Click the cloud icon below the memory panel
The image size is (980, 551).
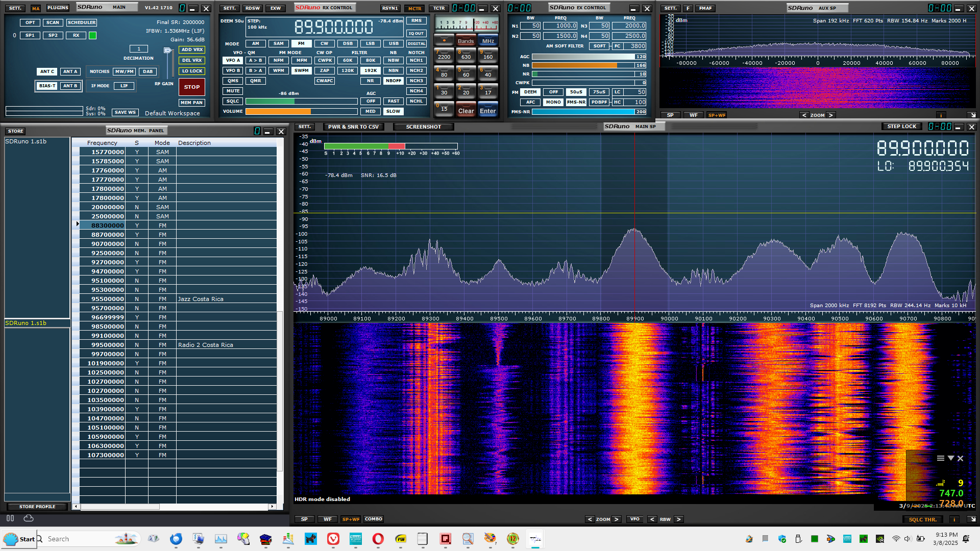coord(29,518)
